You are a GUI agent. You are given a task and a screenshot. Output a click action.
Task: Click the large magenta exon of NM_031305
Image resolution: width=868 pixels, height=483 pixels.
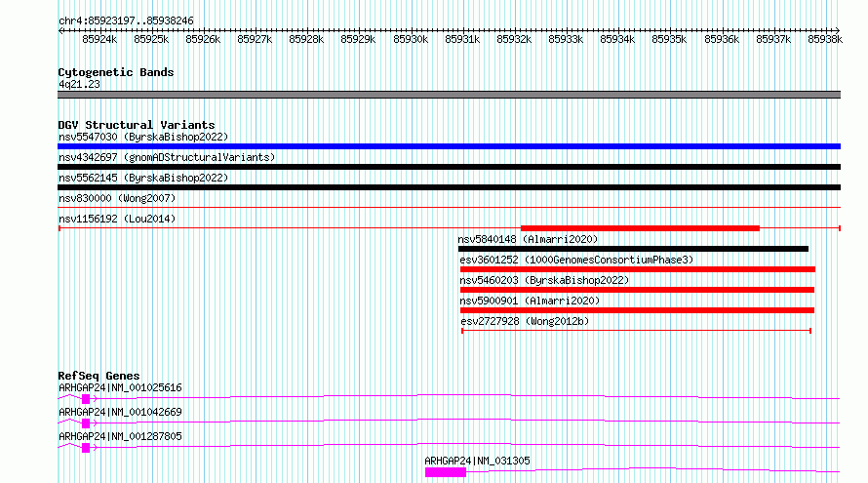point(446,472)
